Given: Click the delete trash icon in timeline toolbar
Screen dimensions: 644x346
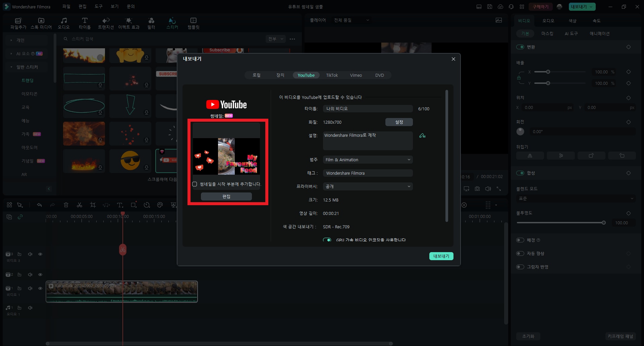Looking at the screenshot, I should click(x=66, y=205).
